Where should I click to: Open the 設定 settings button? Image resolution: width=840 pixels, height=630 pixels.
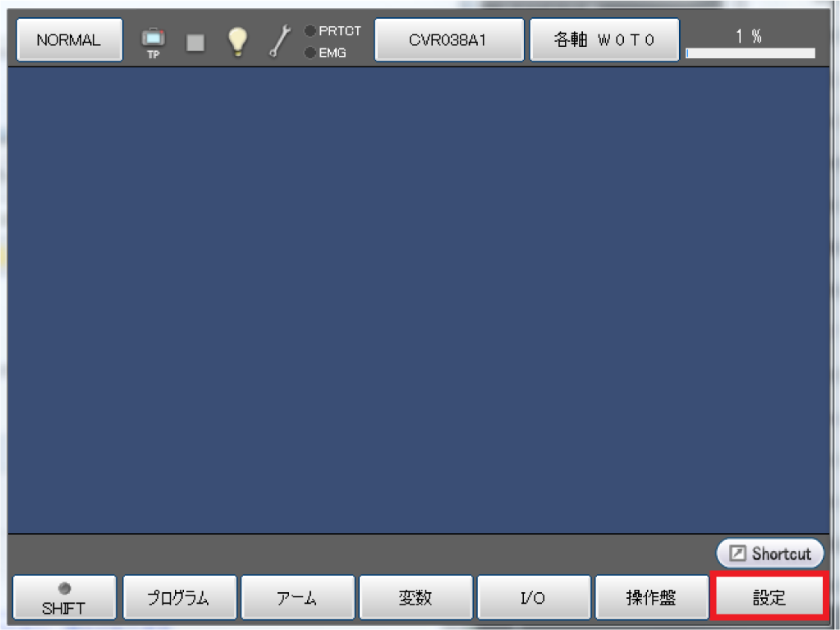769,597
